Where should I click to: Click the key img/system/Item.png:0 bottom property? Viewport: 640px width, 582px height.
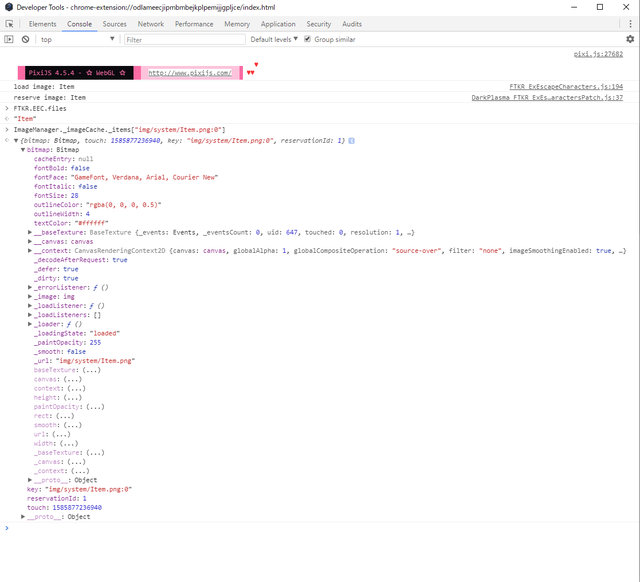[x=80, y=489]
